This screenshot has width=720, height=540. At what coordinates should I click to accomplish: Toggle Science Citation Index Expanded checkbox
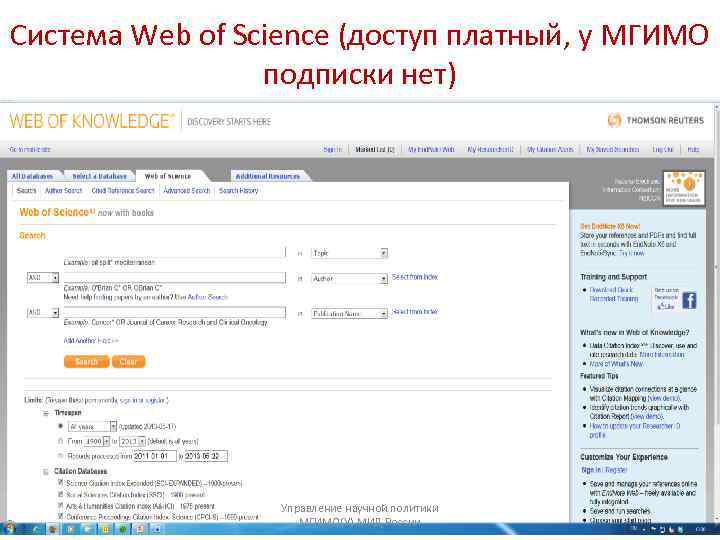pyautogui.click(x=60, y=483)
